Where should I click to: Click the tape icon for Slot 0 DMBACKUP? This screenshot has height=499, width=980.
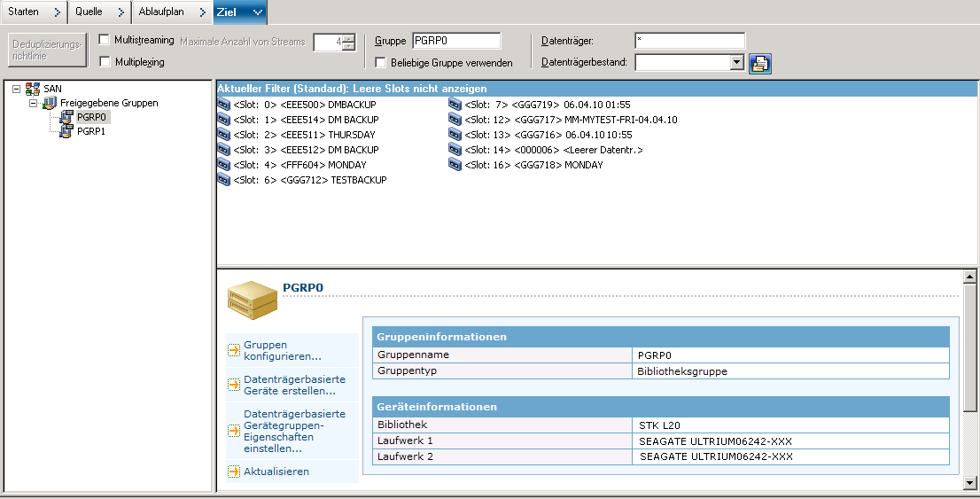(223, 105)
